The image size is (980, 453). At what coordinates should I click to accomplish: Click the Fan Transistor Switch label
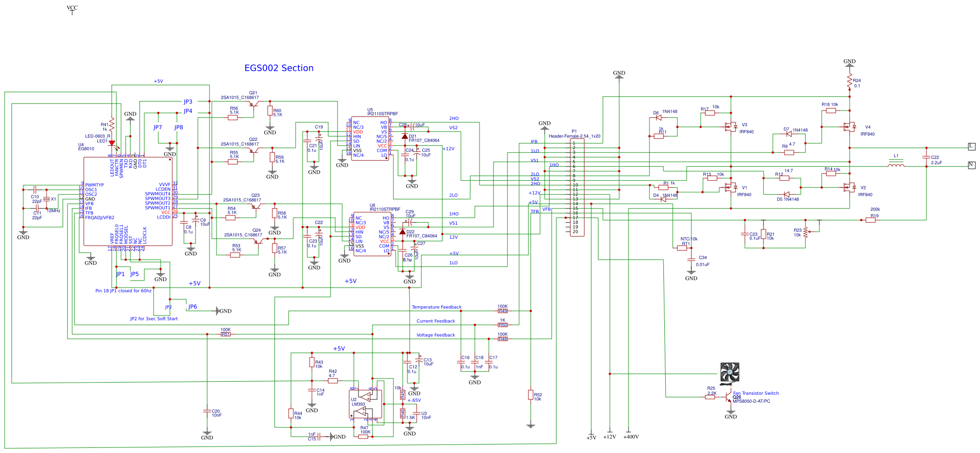coord(756,393)
